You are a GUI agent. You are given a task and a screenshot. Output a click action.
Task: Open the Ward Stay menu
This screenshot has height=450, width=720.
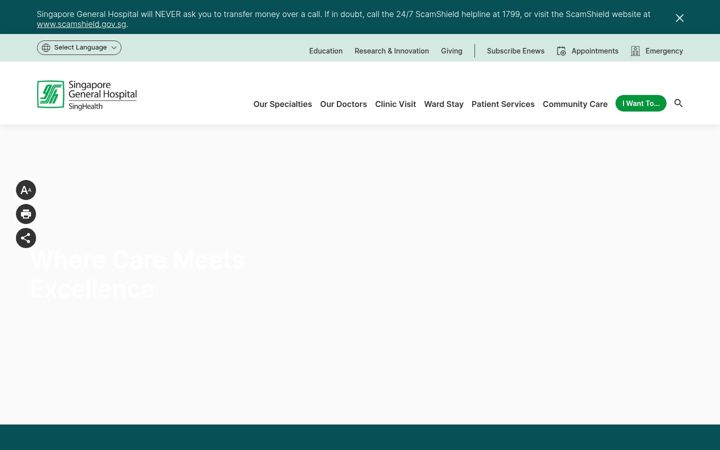pos(444,104)
